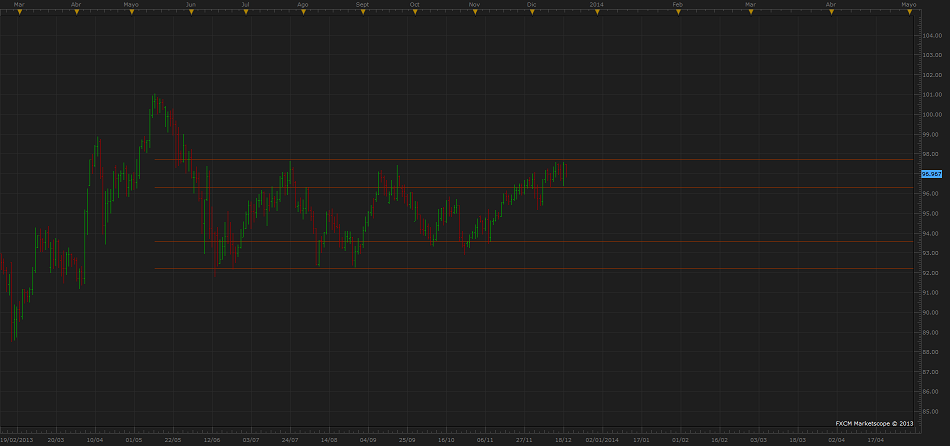Click the yellow triangle marker under Jun

(x=191, y=12)
